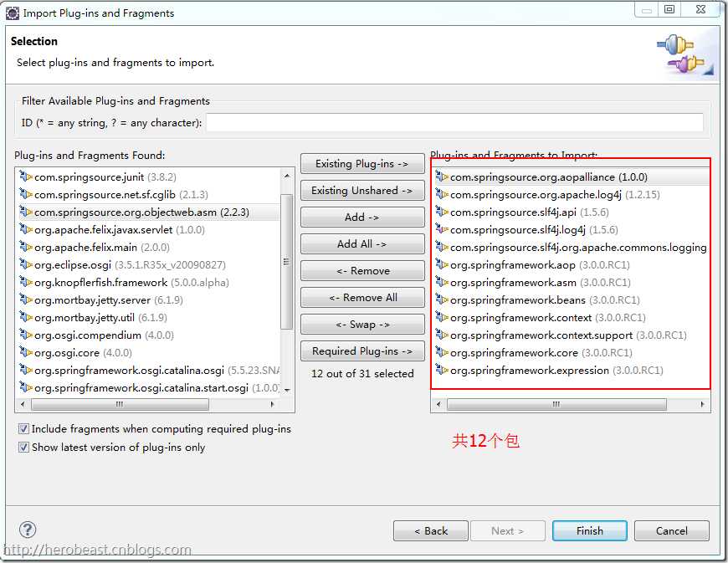Select org.osgi.compendium (4.0.0) row
This screenshot has height=563, width=728.
click(x=149, y=335)
